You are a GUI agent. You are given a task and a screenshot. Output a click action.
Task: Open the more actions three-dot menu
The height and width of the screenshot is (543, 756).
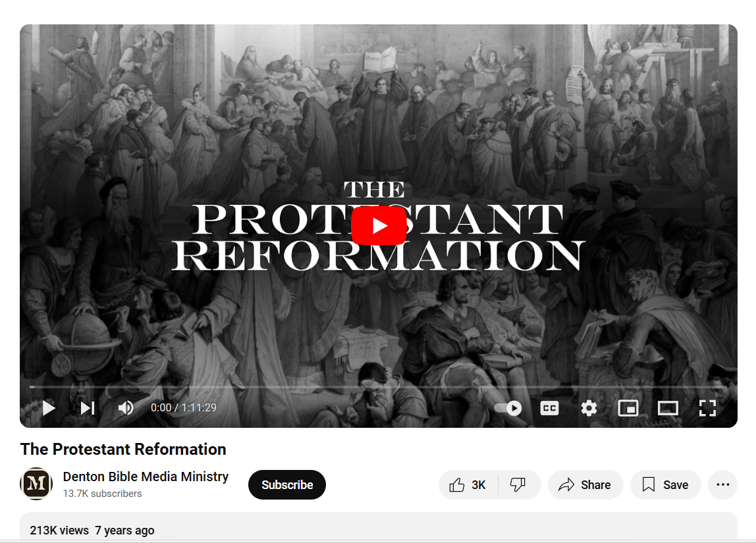coord(722,484)
